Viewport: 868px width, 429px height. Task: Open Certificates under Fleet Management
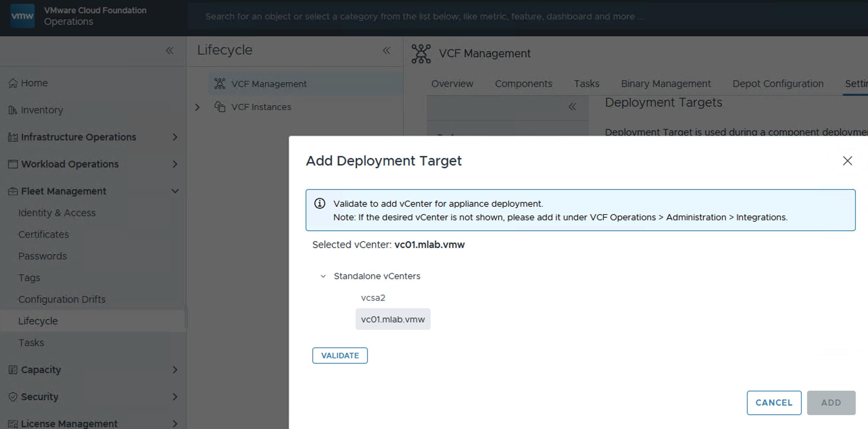(x=44, y=234)
